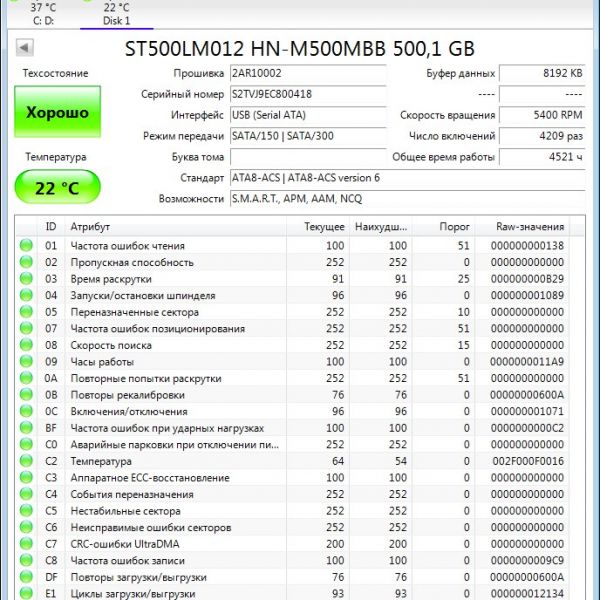
Task: Click the 22 °C temperature indicator
Action: pyautogui.click(x=57, y=188)
